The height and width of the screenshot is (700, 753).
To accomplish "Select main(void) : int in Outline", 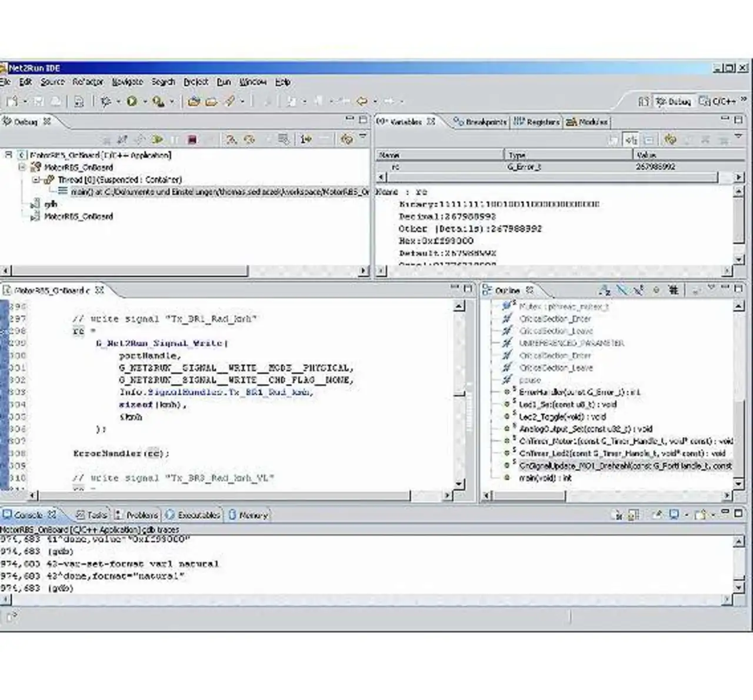I will tap(545, 478).
